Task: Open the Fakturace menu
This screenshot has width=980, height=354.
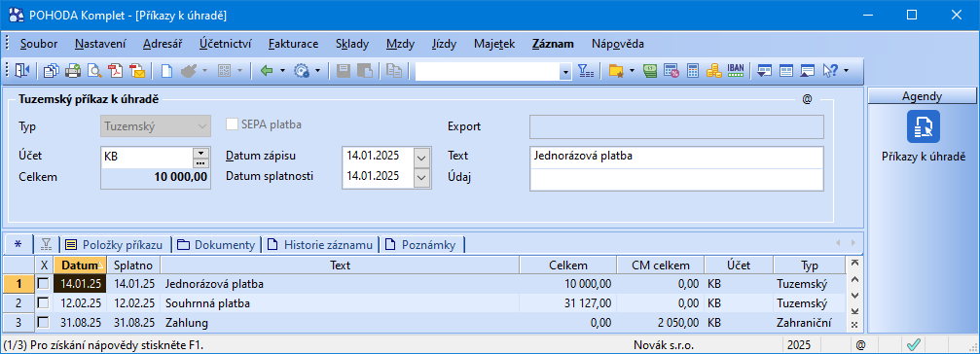Action: (294, 44)
